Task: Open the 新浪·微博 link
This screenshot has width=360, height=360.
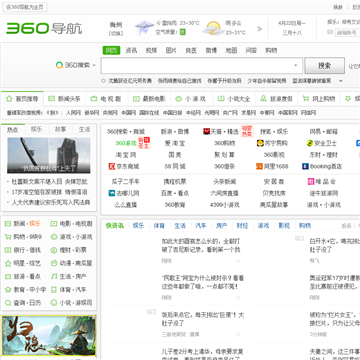Action: pyautogui.click(x=175, y=132)
